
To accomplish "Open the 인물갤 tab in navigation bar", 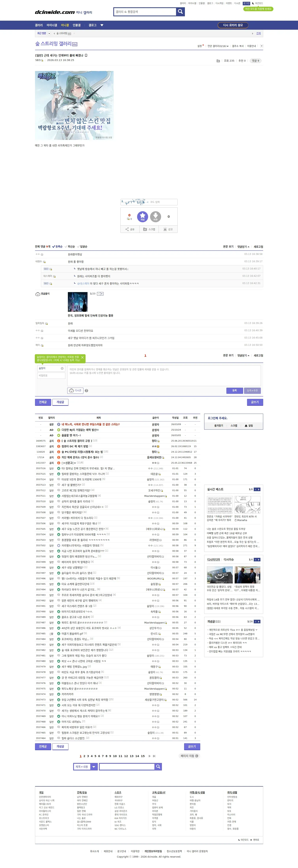I will (77, 25).
